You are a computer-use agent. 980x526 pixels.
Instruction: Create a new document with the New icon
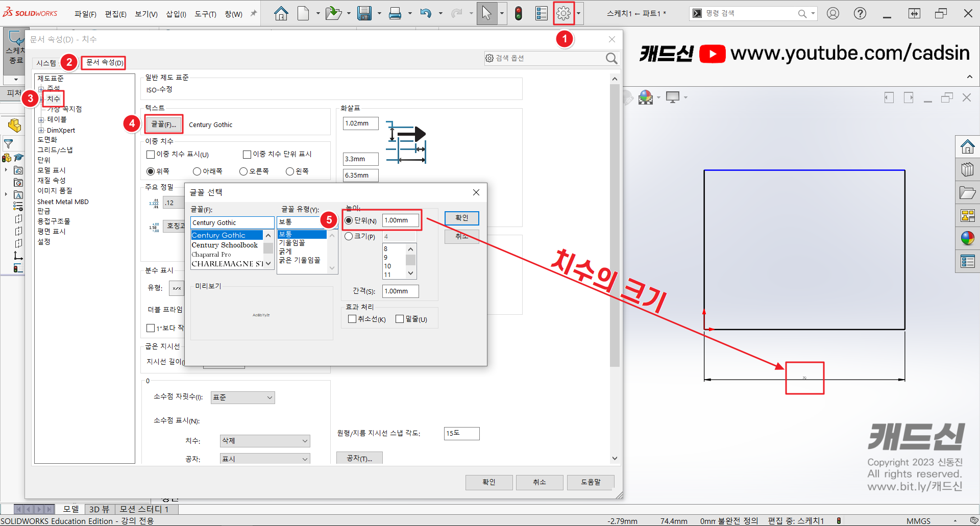(303, 13)
